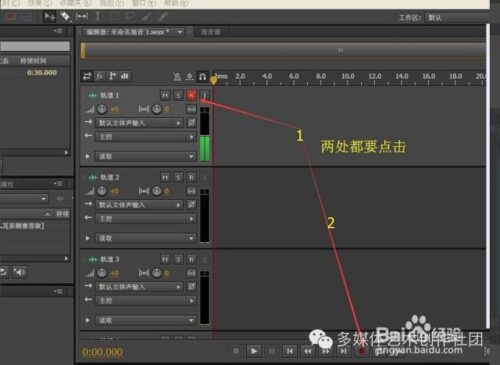Click the Pause transport button
This screenshot has width=500, height=365.
point(272,351)
